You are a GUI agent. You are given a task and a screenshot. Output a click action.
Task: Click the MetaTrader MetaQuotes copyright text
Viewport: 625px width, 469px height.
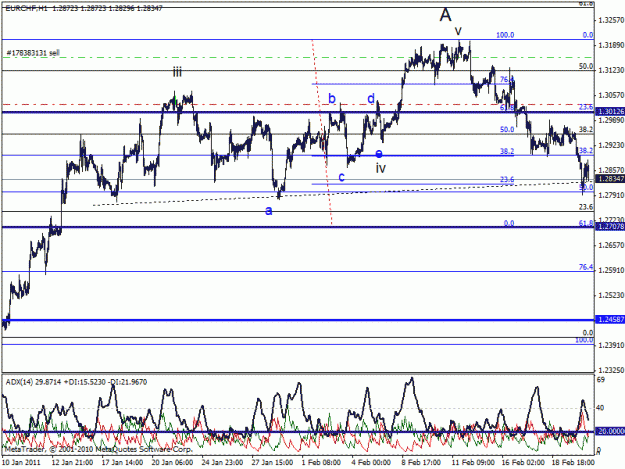[98, 449]
